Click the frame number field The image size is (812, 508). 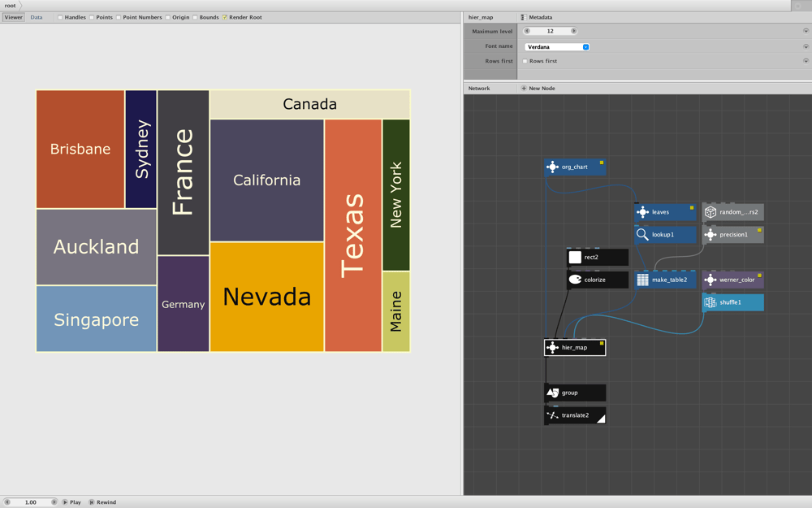pyautogui.click(x=31, y=502)
